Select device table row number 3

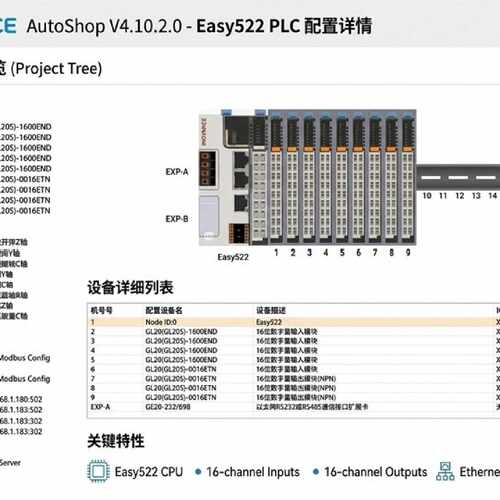(293, 341)
